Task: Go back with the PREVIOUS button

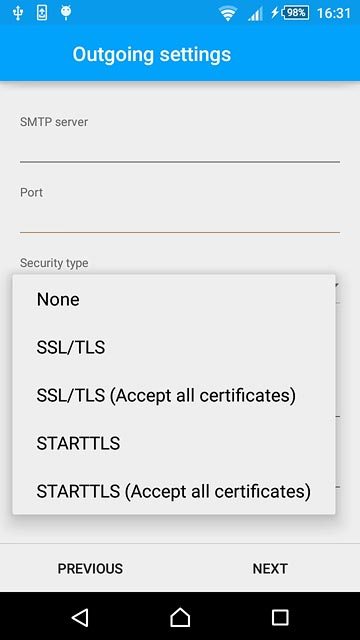Action: 90,569
